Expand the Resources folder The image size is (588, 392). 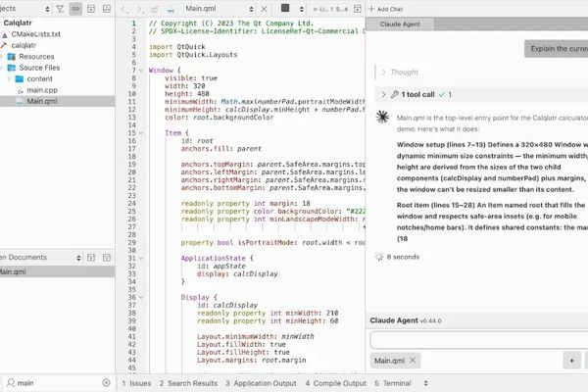click(2, 57)
